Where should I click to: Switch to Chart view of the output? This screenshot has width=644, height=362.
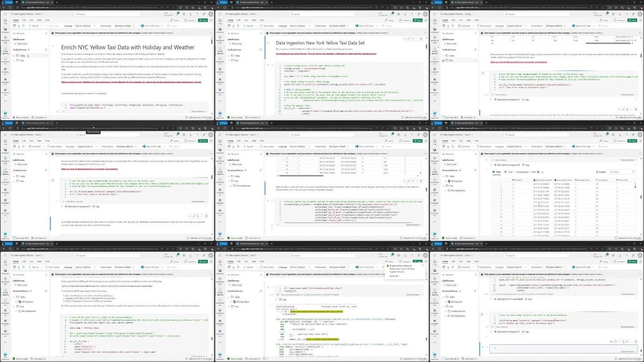pyautogui.click(x=510, y=172)
